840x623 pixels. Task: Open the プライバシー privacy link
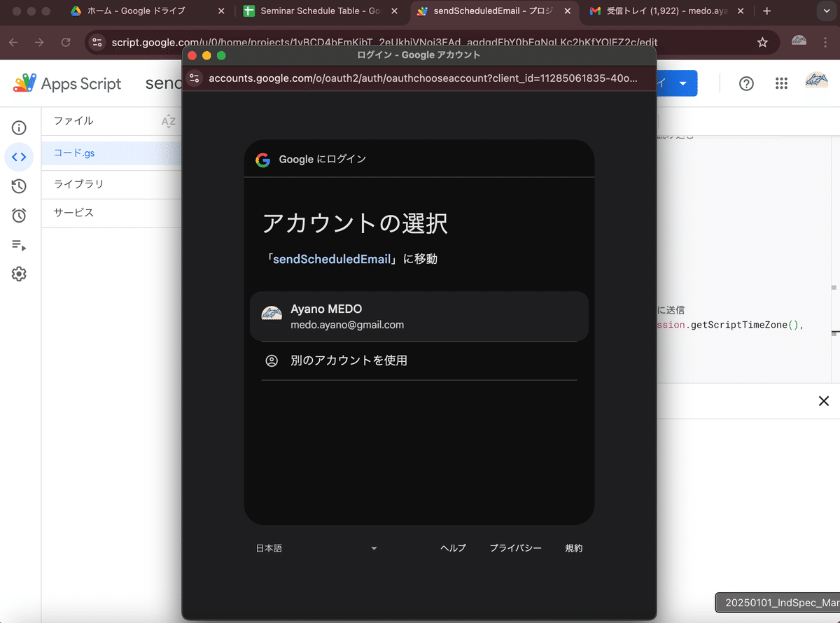(x=516, y=548)
